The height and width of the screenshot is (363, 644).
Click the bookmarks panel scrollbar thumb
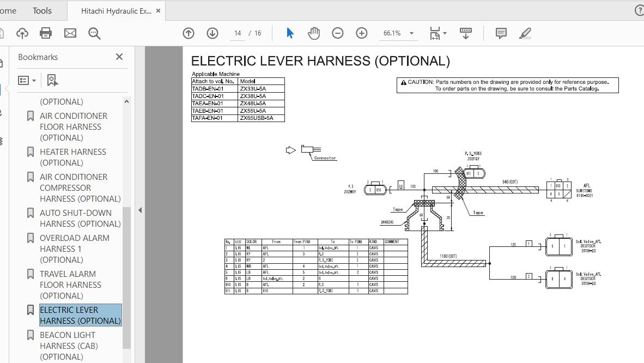pyautogui.click(x=126, y=277)
